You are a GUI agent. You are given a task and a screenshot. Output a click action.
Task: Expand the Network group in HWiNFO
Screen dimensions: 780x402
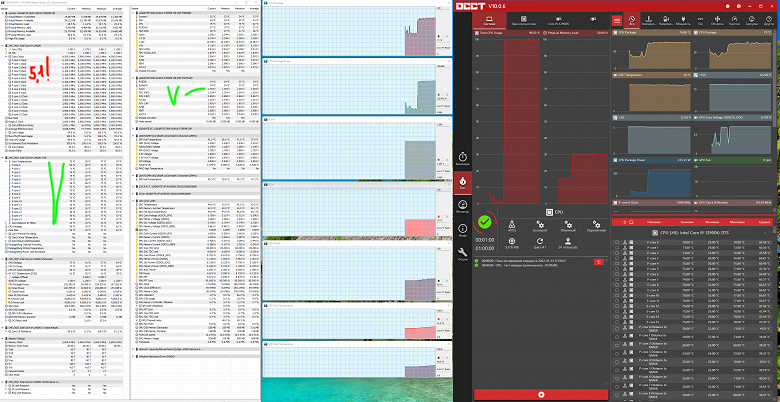pos(133,349)
